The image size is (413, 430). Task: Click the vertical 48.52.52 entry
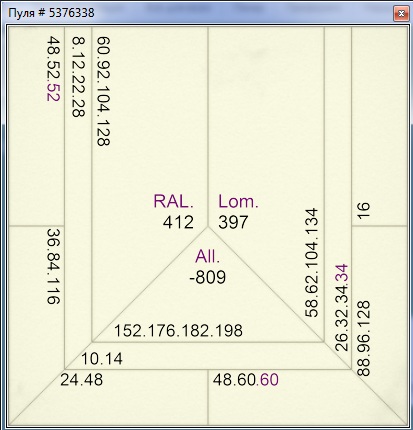point(54,69)
